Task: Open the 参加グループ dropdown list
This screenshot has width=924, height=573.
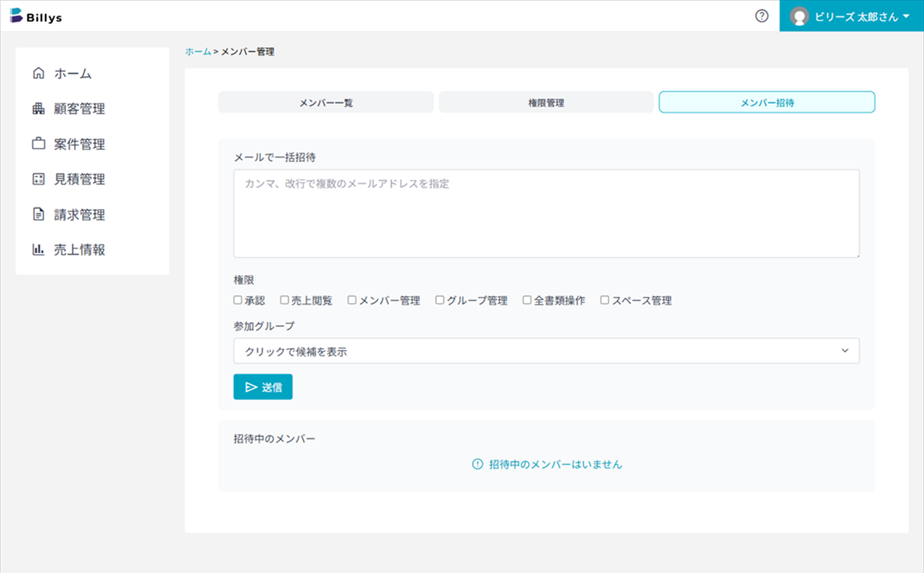Action: (x=546, y=351)
